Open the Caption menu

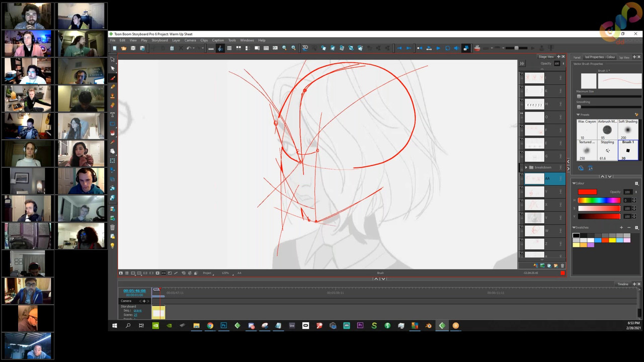tap(218, 40)
